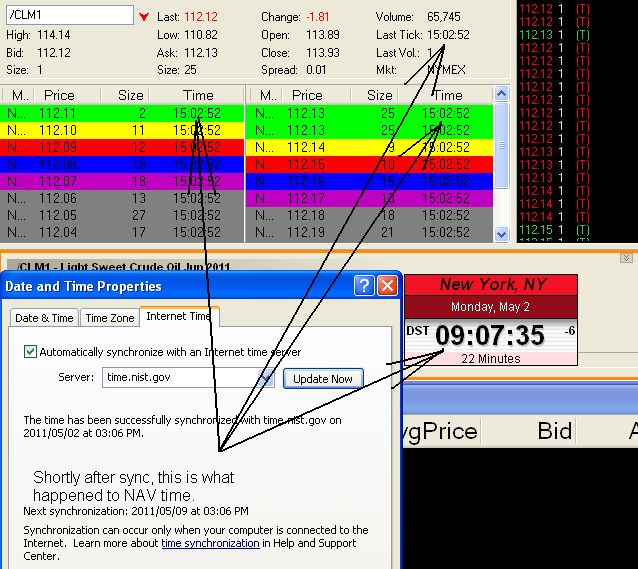Select the bid row at 112.05
Screen dimensions: 638x569
point(122,215)
